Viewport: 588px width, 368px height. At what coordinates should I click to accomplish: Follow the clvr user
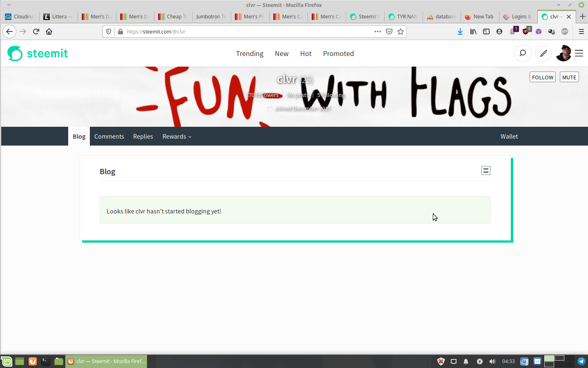(x=543, y=77)
